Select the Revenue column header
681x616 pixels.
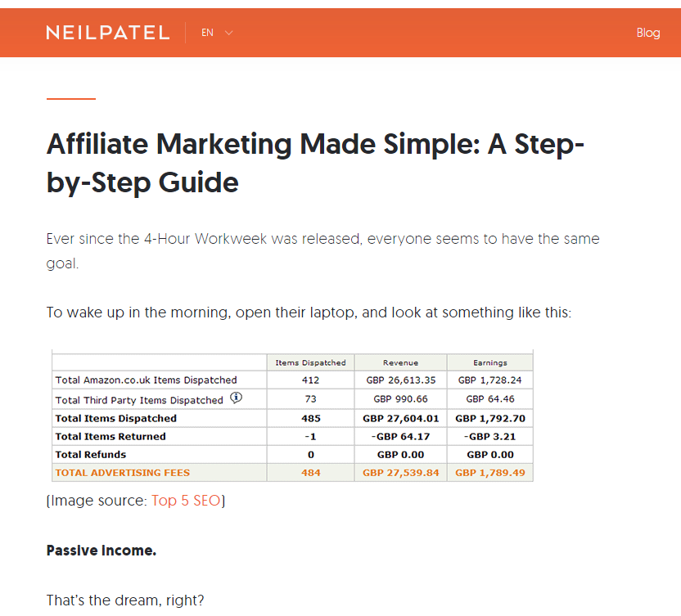pyautogui.click(x=400, y=362)
